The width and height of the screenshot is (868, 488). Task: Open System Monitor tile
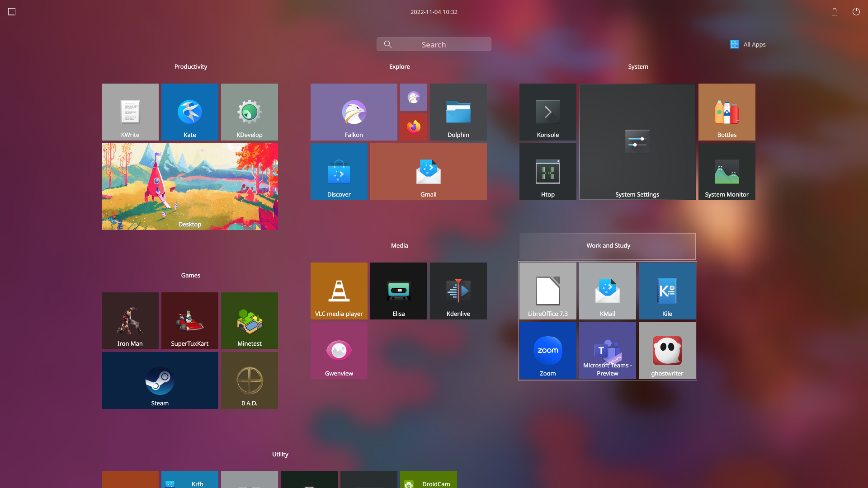(x=727, y=172)
